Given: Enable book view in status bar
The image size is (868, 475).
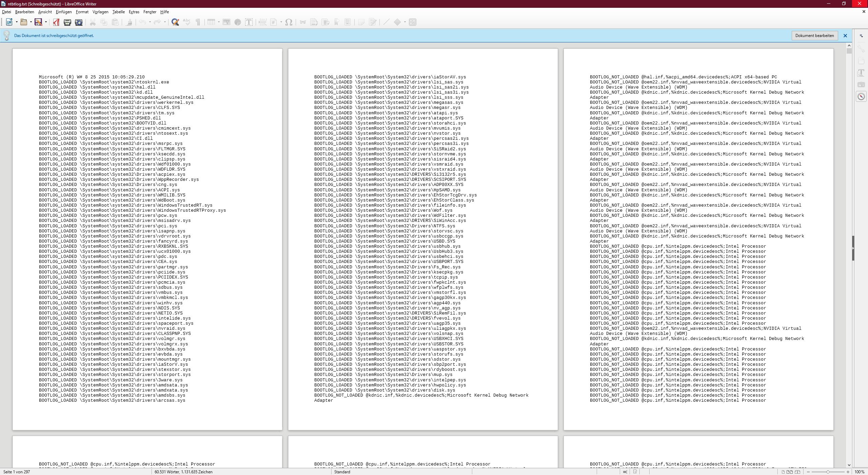Looking at the screenshot, I should click(x=797, y=472).
